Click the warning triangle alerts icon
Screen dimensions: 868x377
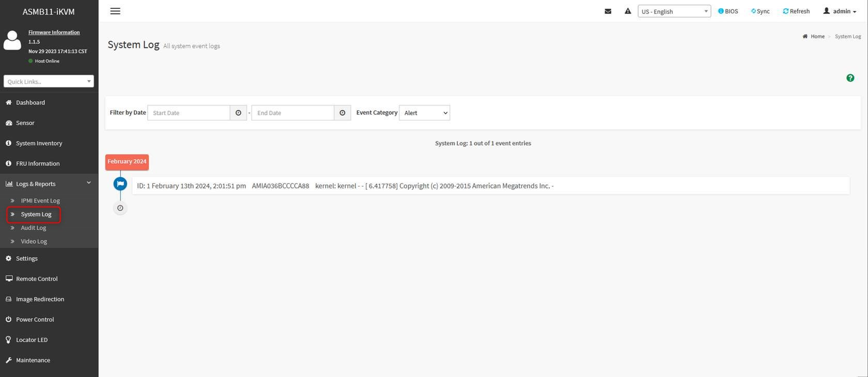(628, 11)
